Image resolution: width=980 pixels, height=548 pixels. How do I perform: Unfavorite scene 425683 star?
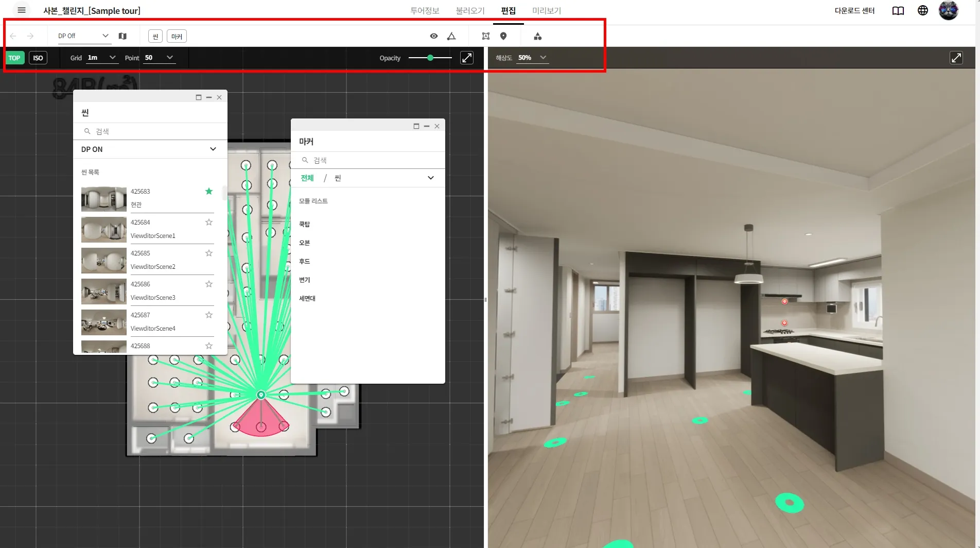[209, 192]
